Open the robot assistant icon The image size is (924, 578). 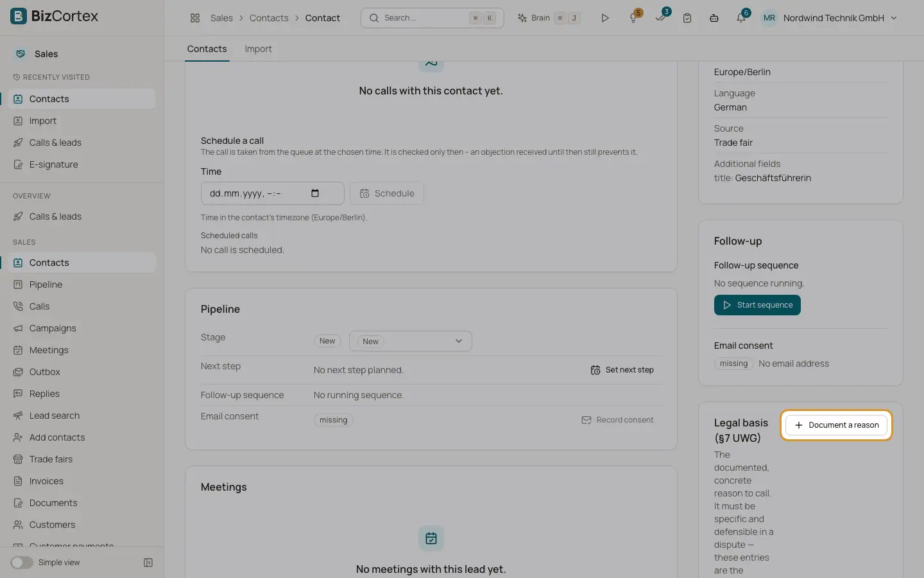[714, 18]
